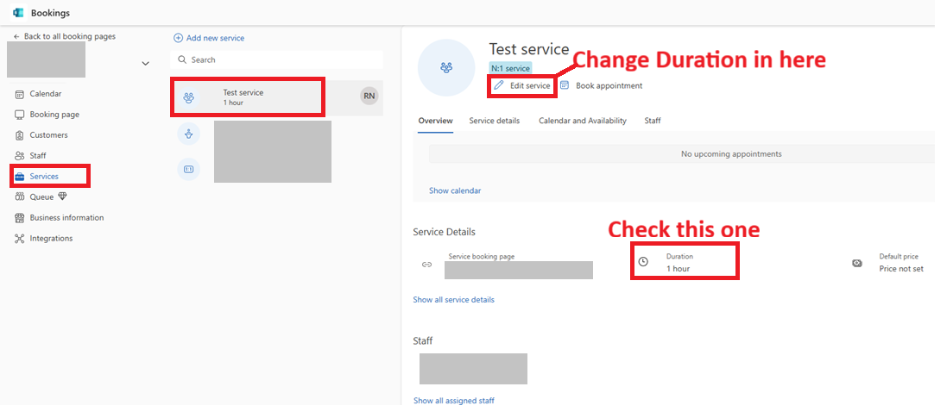Click the RN staff avatar badge
Image resolution: width=936 pixels, height=418 pixels.
pos(369,97)
